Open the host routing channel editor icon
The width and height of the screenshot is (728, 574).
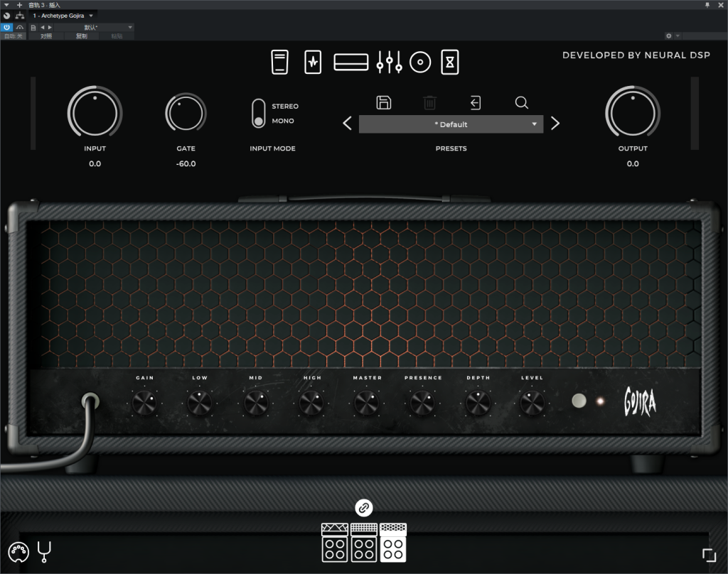[19, 16]
